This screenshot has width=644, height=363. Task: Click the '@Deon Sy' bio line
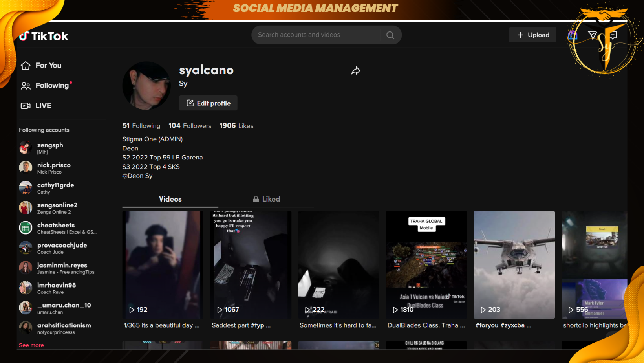pos(137,176)
